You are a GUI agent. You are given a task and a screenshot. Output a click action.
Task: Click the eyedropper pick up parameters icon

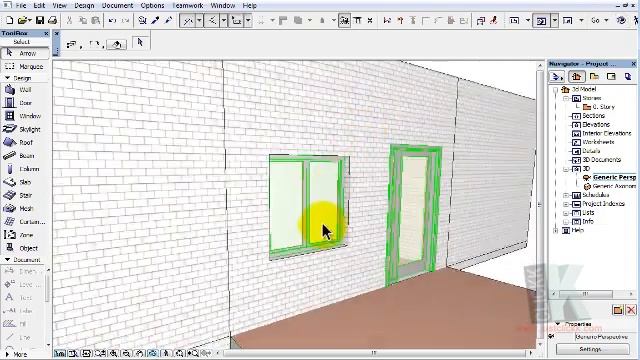tap(155, 20)
